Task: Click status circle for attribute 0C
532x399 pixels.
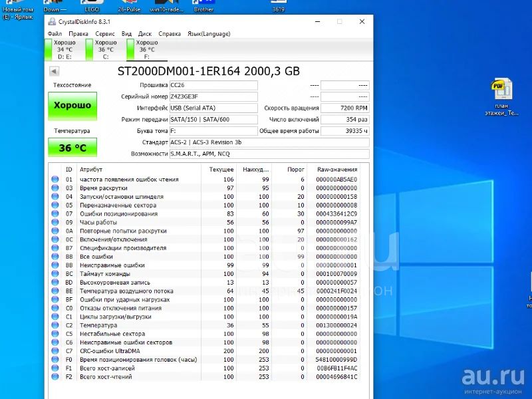Action: pos(55,239)
